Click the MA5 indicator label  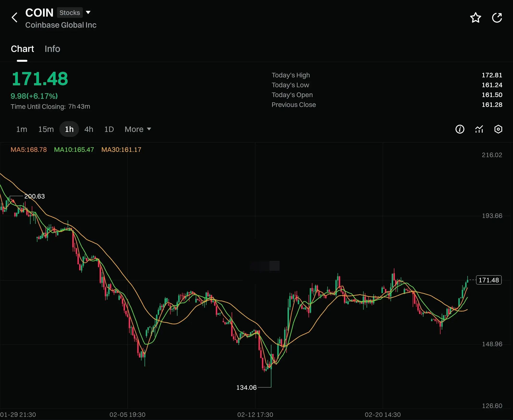(x=29, y=149)
